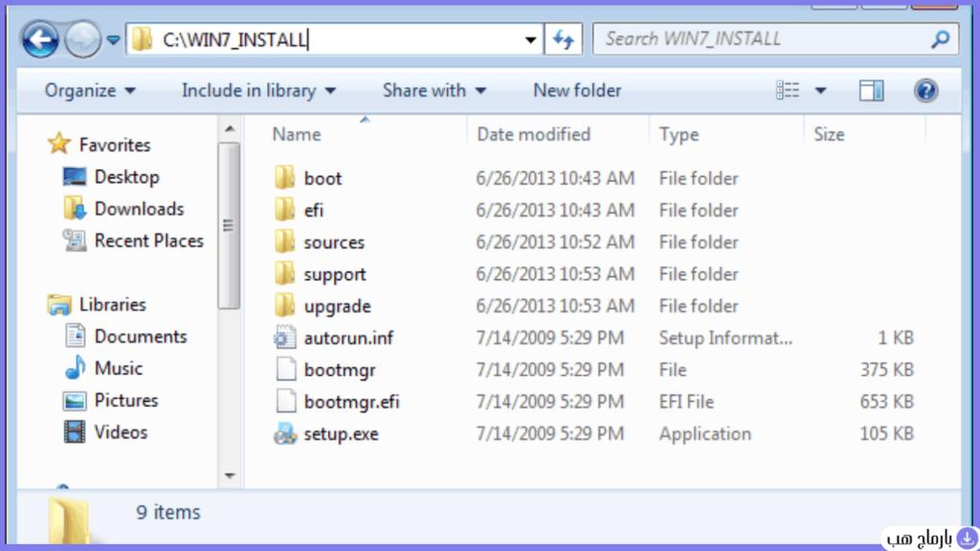The width and height of the screenshot is (980, 551).
Task: Select the support folder icon
Action: coord(285,274)
